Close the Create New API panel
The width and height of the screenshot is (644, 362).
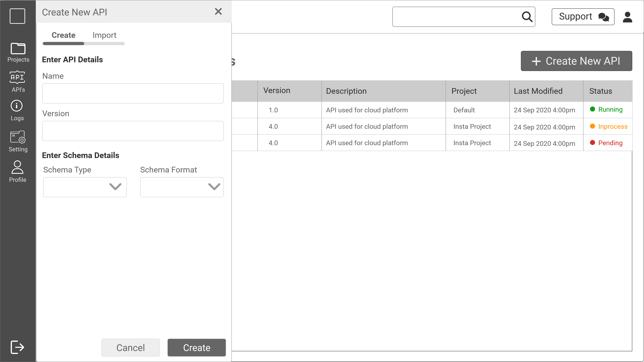coord(218,12)
